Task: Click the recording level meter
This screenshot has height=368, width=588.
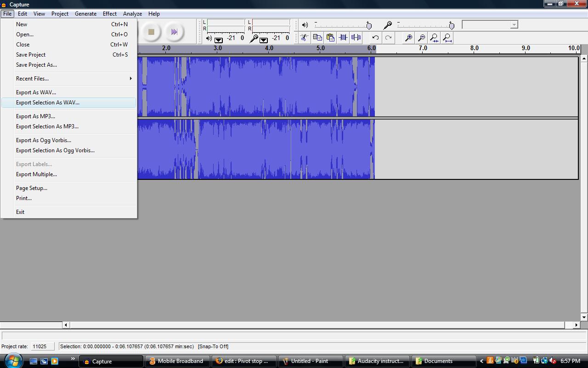Action: (x=271, y=25)
